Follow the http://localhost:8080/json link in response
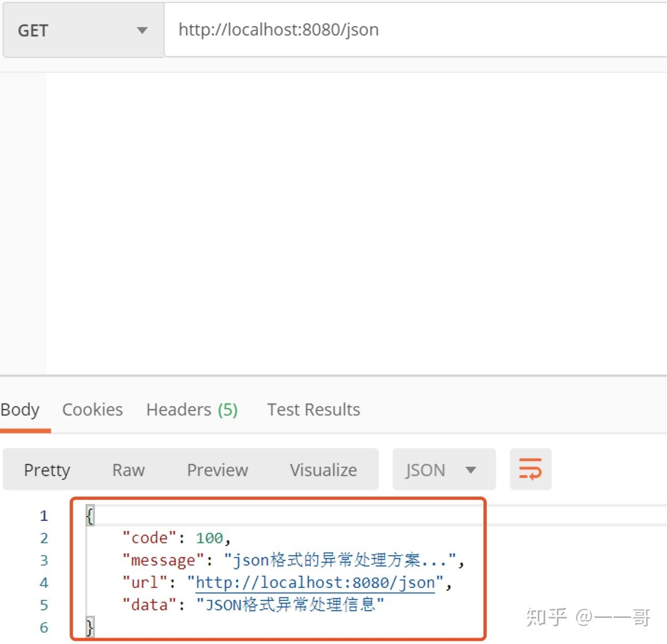Viewport: 667px width, 644px height. (x=315, y=583)
